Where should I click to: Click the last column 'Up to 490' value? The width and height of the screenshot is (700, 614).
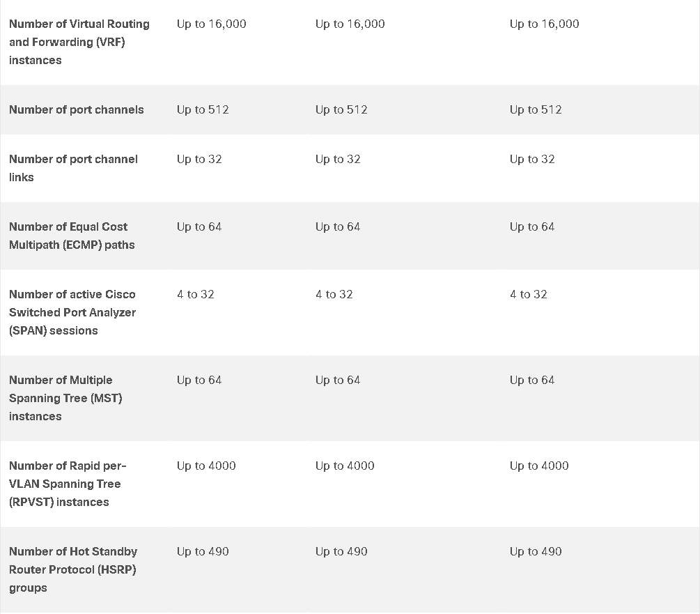point(536,552)
